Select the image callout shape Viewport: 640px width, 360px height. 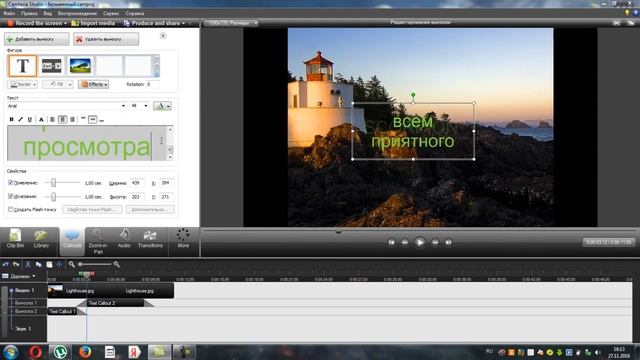pyautogui.click(x=80, y=66)
